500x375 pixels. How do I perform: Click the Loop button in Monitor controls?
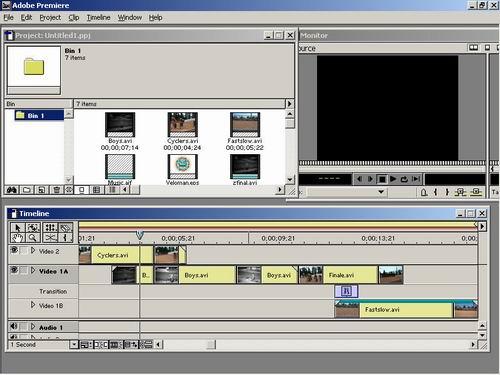point(404,179)
